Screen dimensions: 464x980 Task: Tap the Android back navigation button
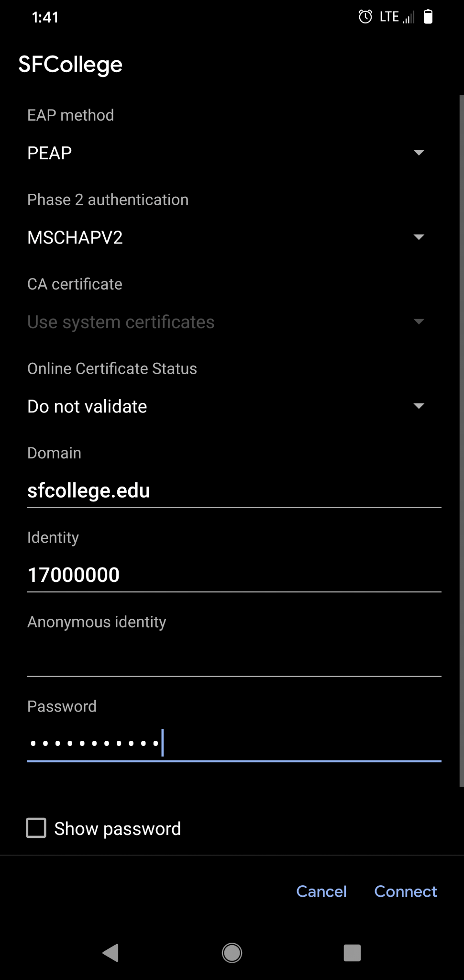click(111, 952)
